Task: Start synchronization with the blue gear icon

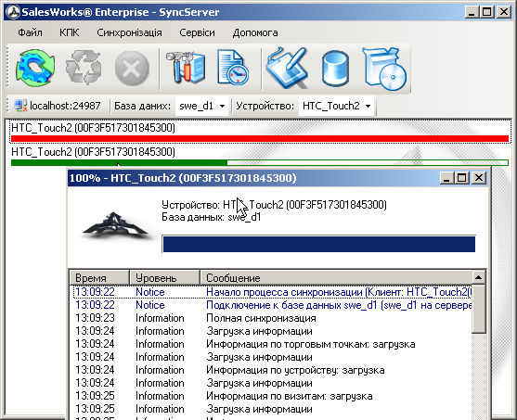Action: click(35, 69)
